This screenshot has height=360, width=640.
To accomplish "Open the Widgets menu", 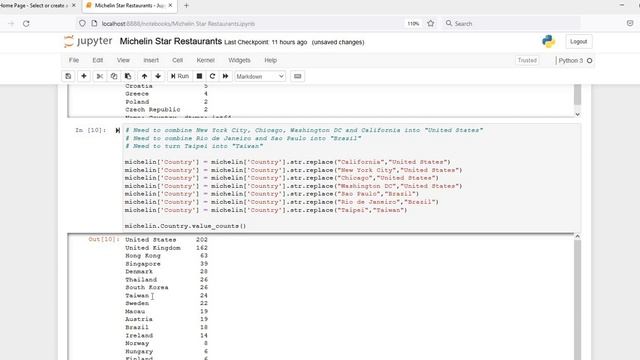I will (239, 60).
